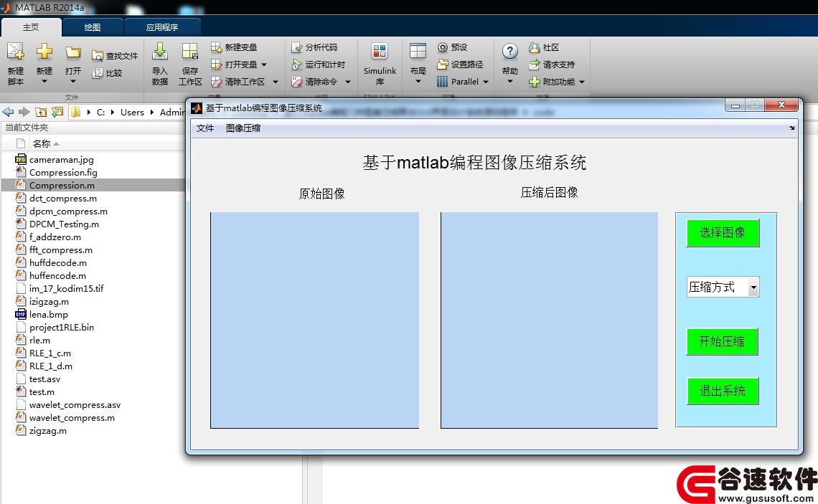This screenshot has height=504, width=818.
Task: Click the back arrow in address bar
Action: tap(9, 112)
